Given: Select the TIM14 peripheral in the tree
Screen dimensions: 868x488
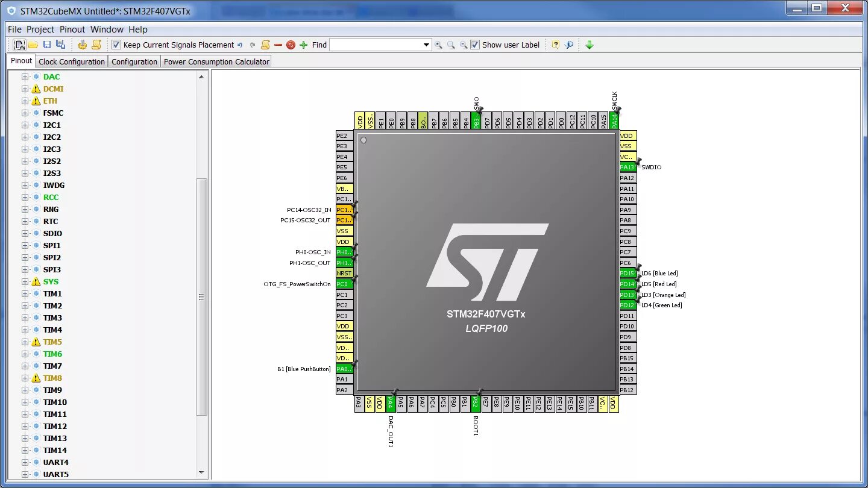Looking at the screenshot, I should coord(55,451).
